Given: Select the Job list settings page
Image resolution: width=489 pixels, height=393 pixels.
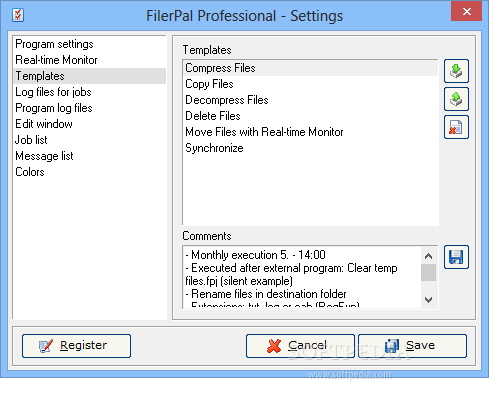Looking at the screenshot, I should pyautogui.click(x=31, y=140).
